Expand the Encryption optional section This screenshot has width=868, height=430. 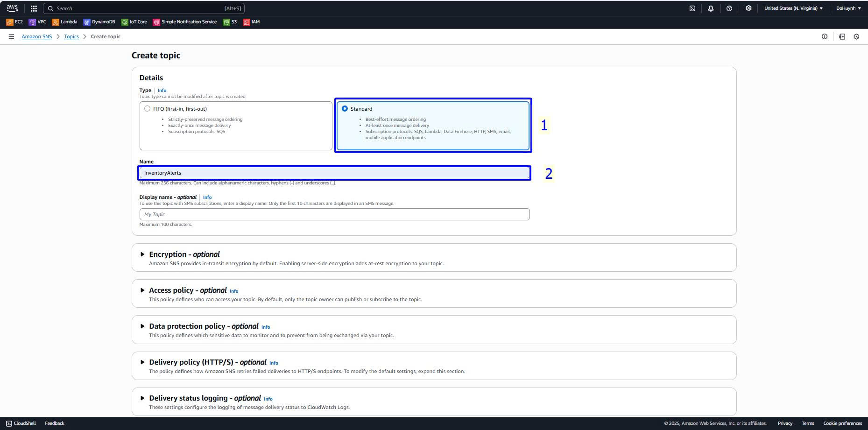pyautogui.click(x=142, y=254)
